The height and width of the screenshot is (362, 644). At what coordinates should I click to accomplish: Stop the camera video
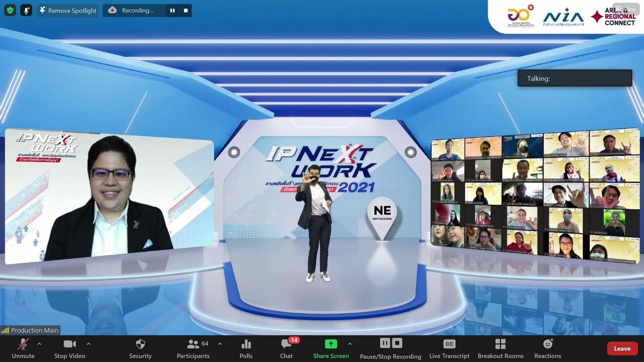70,349
